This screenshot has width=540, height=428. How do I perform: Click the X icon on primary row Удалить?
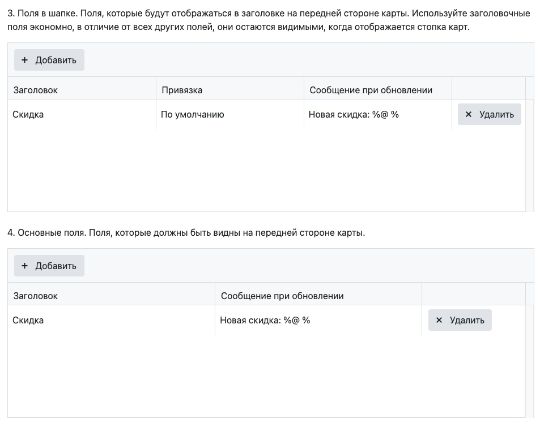click(439, 320)
